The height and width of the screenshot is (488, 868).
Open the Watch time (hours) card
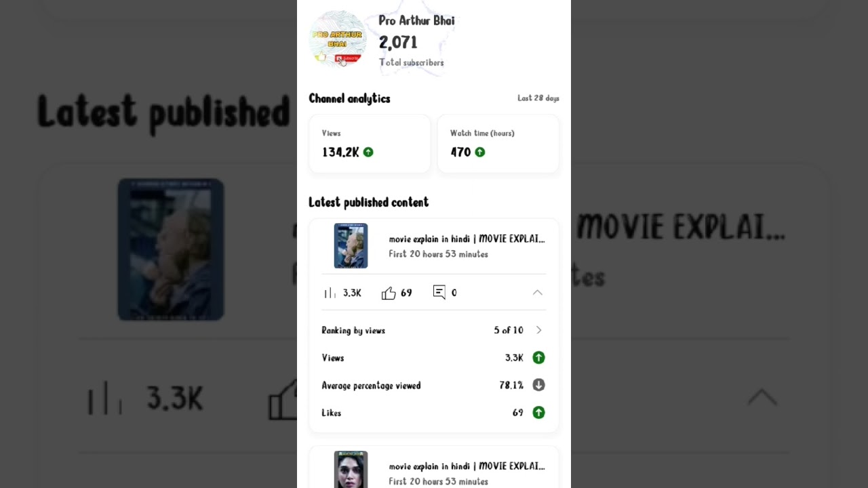pyautogui.click(x=498, y=144)
